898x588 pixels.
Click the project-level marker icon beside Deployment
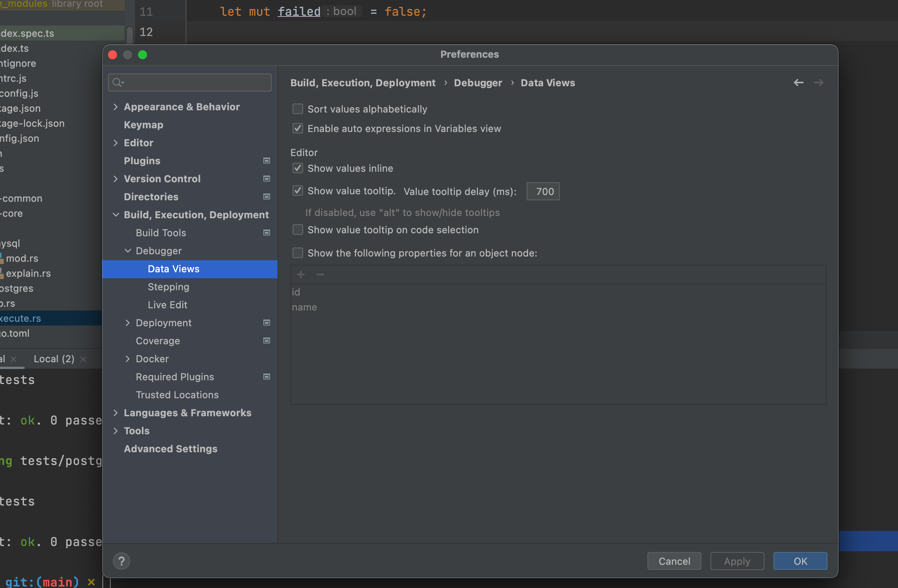pyautogui.click(x=266, y=323)
